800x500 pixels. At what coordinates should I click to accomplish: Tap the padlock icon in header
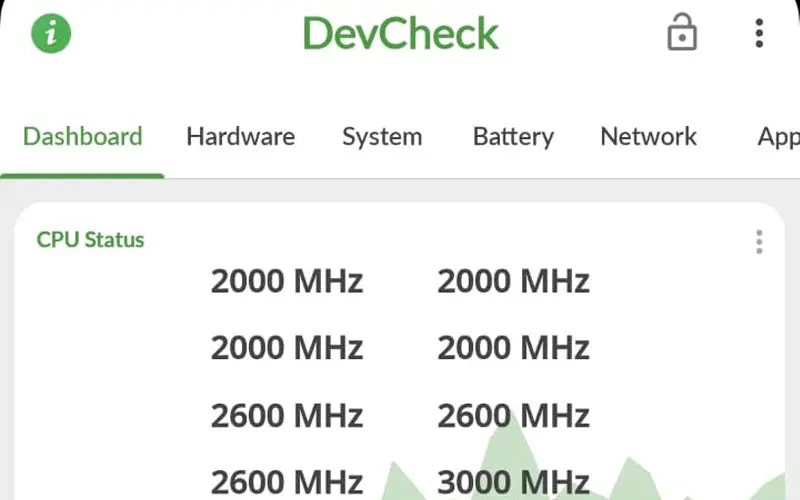(682, 32)
